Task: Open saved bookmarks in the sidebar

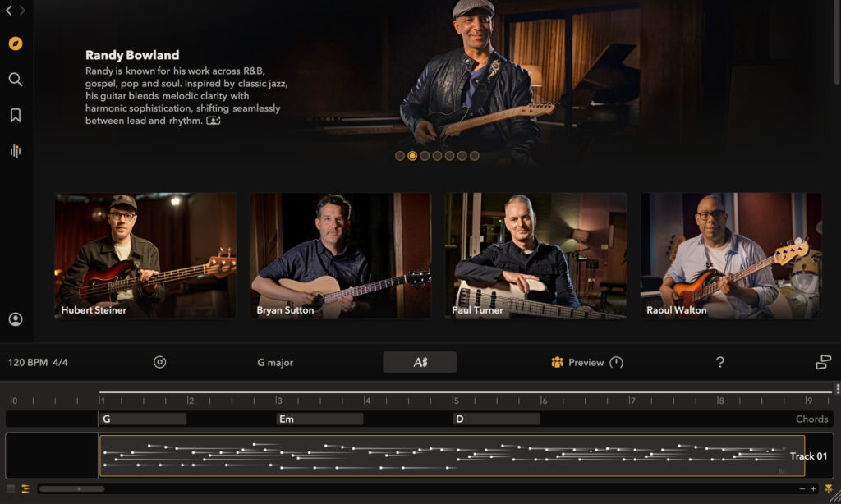Action: [x=15, y=115]
